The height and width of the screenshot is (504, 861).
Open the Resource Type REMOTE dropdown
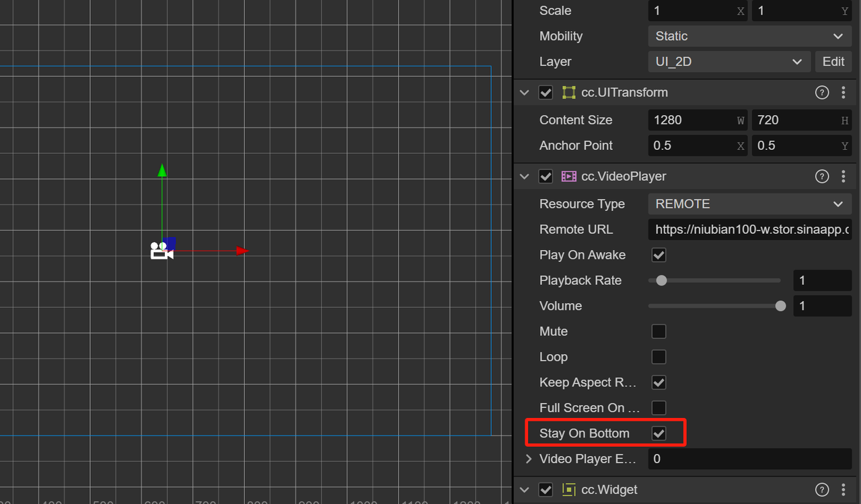click(749, 204)
